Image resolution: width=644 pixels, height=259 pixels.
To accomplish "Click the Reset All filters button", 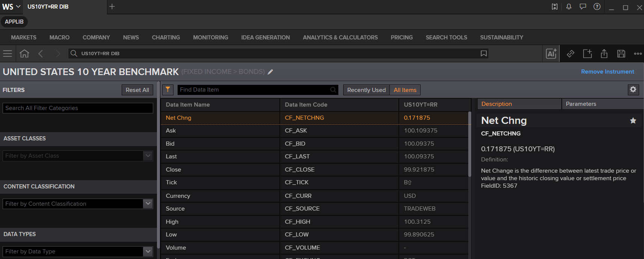I will click(x=137, y=90).
